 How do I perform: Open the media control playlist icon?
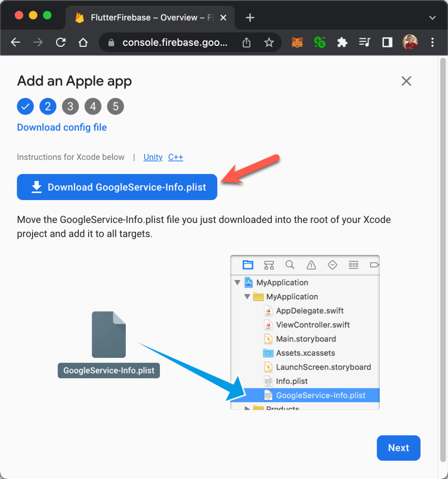tap(365, 42)
